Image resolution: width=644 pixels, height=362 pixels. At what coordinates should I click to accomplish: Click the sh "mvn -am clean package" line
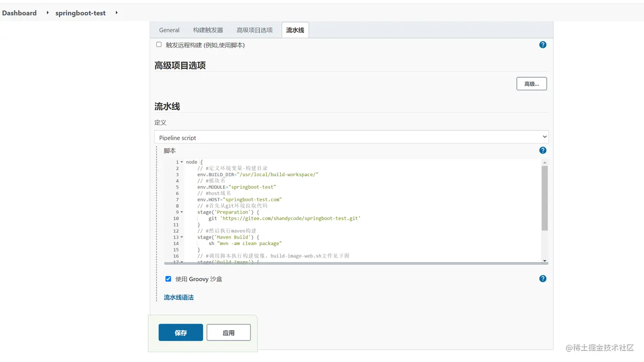click(245, 243)
